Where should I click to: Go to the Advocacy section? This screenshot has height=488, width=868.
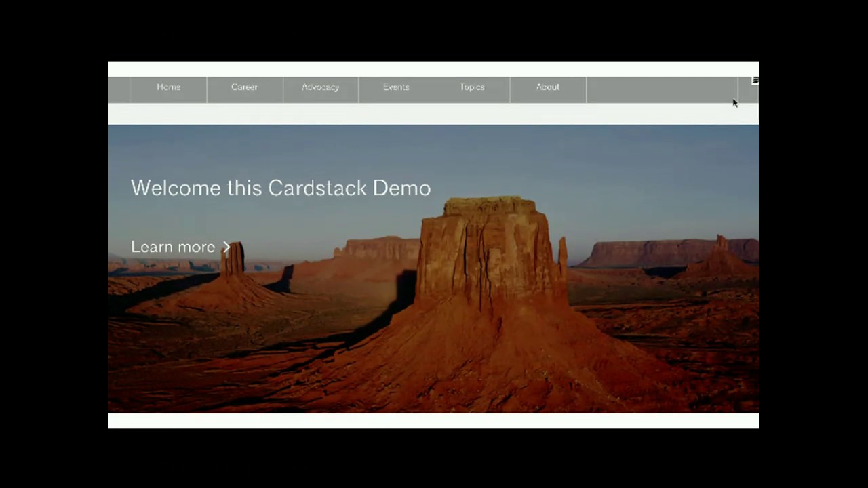(320, 87)
